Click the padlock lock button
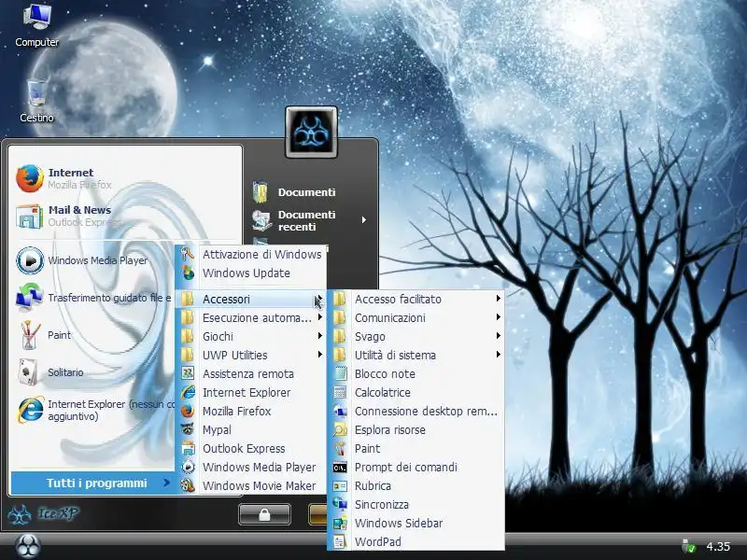The image size is (747, 560). tap(264, 514)
